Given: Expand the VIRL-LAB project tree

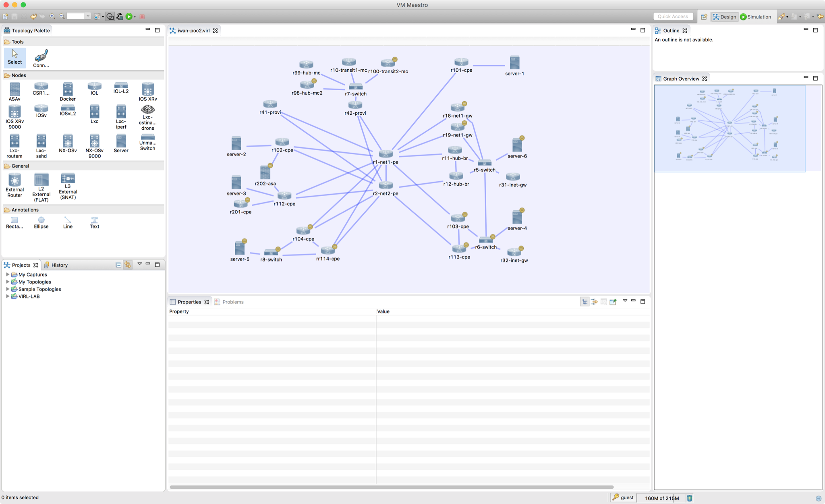Looking at the screenshot, I should pos(8,296).
